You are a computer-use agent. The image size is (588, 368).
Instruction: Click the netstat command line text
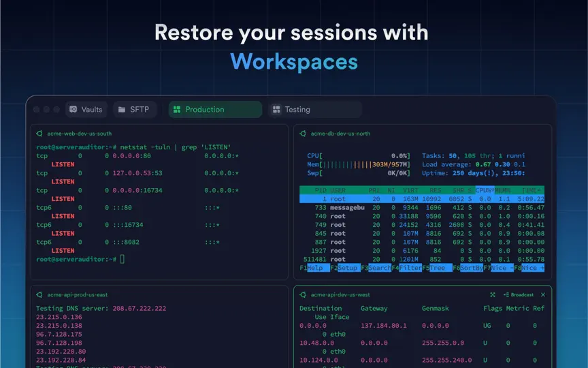pyautogui.click(x=175, y=147)
